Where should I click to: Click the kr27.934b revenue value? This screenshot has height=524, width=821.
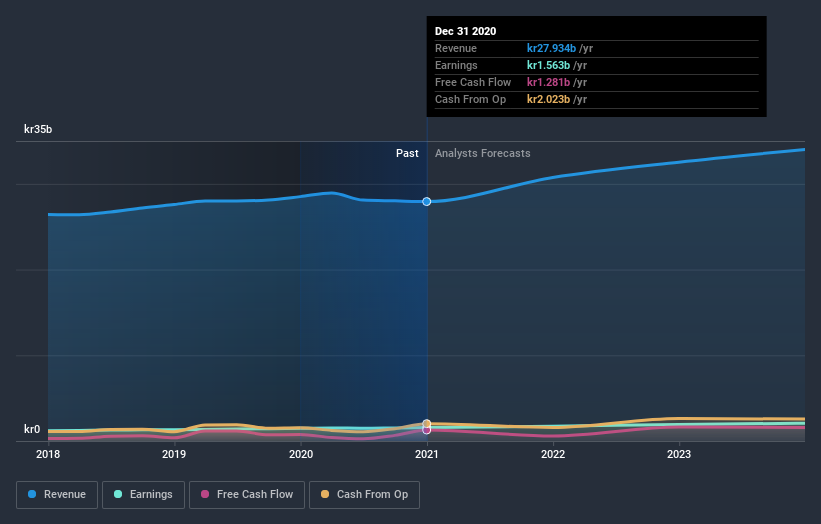coord(551,48)
